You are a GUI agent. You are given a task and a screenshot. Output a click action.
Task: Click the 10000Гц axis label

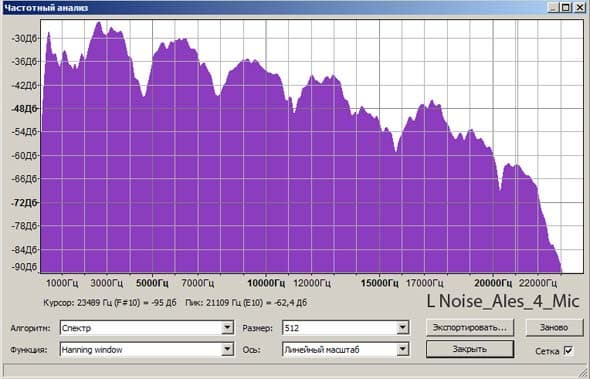tap(266, 283)
